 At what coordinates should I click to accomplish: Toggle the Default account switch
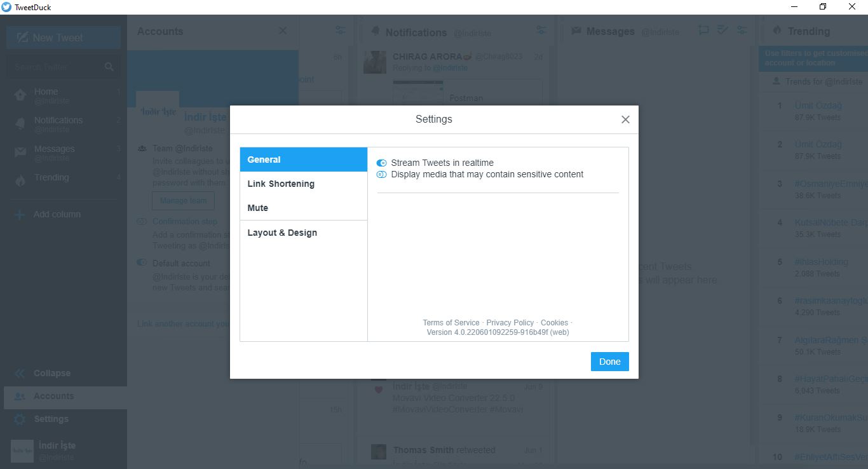pyautogui.click(x=142, y=263)
